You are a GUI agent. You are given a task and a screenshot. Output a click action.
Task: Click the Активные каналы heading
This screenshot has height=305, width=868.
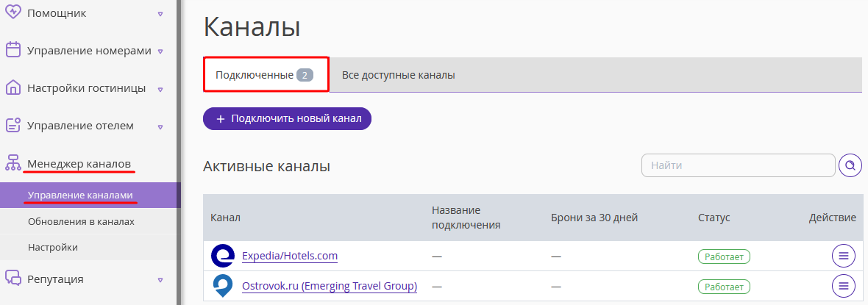click(267, 166)
